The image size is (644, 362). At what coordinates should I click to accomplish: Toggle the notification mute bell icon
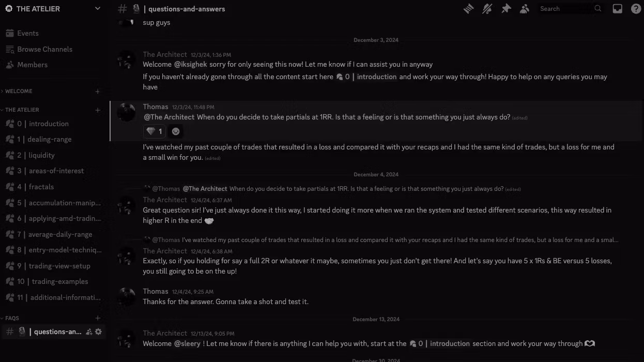pyautogui.click(x=487, y=9)
